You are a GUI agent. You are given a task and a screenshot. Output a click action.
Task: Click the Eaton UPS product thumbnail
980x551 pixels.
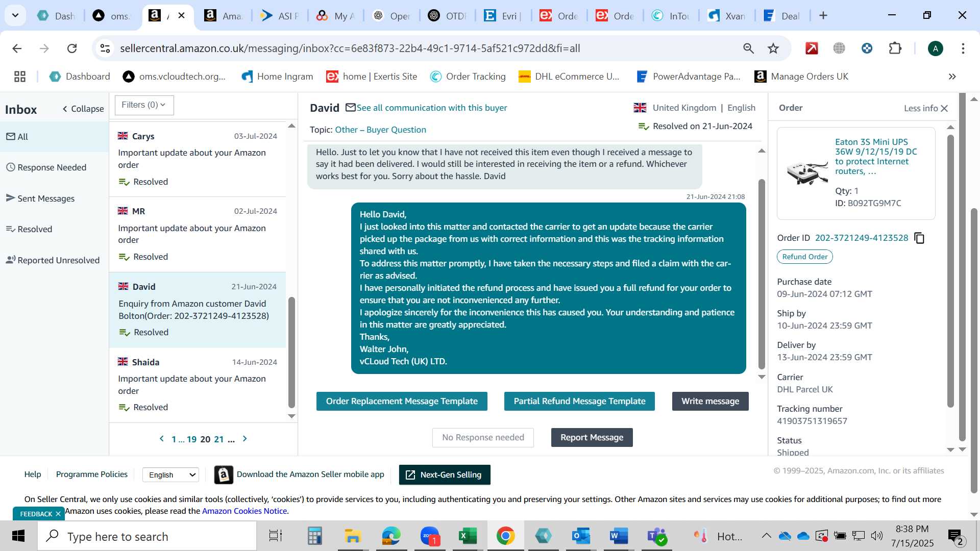click(807, 173)
